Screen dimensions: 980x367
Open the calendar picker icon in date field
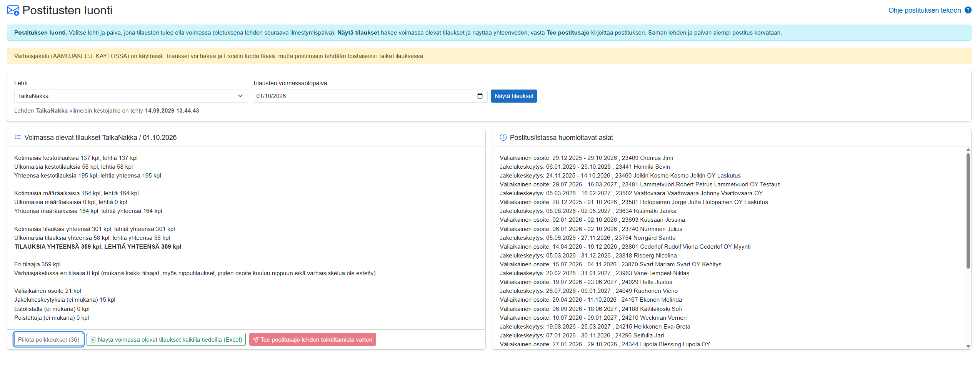click(x=480, y=96)
